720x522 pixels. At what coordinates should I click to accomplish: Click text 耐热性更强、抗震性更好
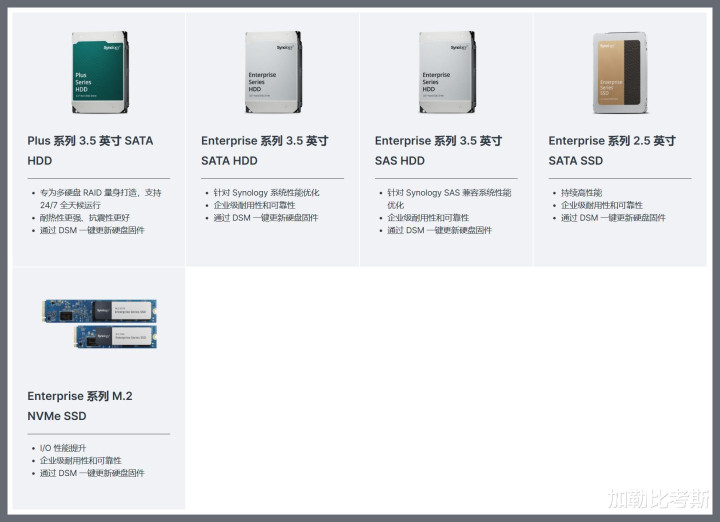click(x=85, y=218)
